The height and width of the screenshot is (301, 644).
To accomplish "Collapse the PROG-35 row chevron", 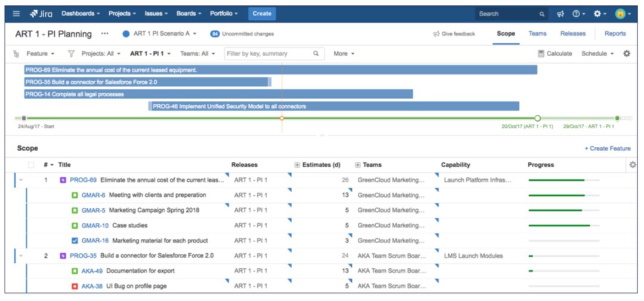I will 20,256.
